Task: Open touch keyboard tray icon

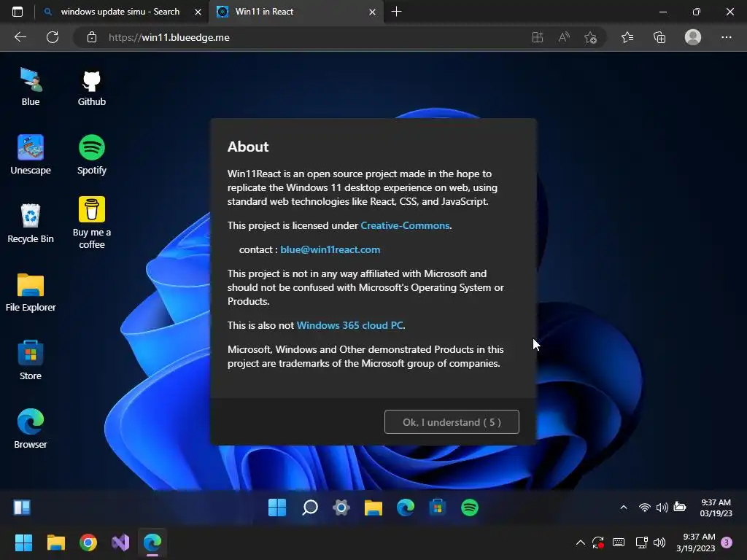Action: tap(619, 542)
